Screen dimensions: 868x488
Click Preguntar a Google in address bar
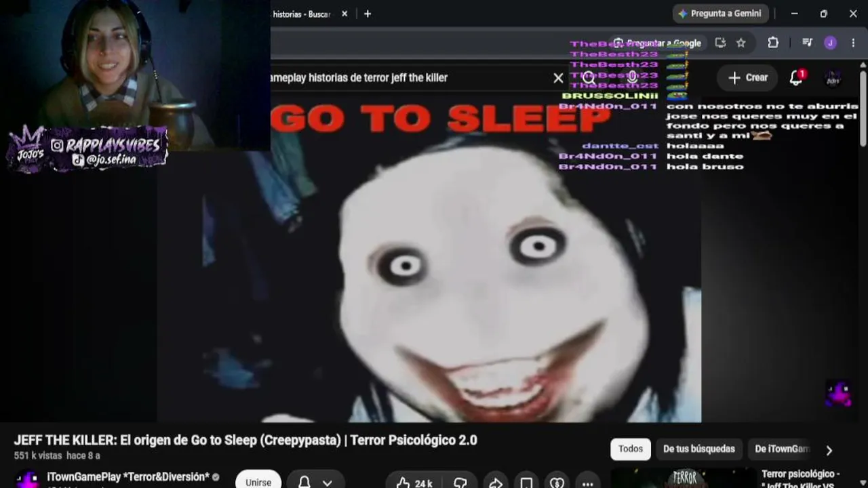click(657, 43)
